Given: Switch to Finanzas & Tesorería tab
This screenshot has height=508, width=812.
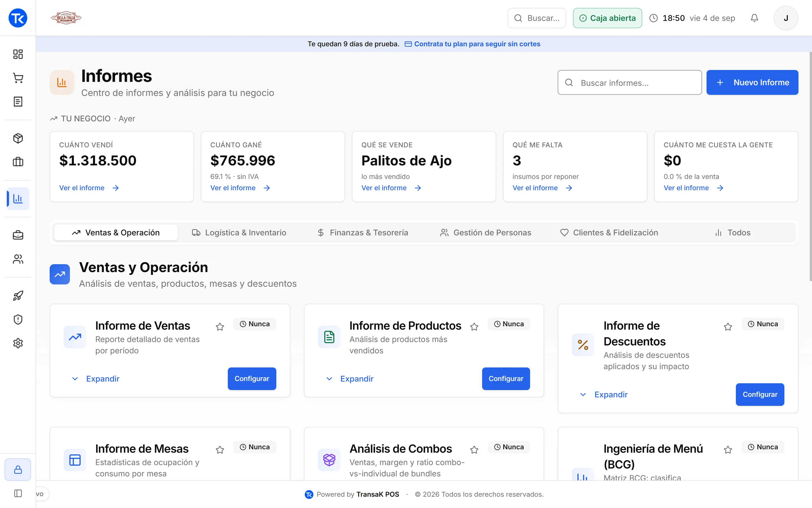Looking at the screenshot, I should coord(363,233).
